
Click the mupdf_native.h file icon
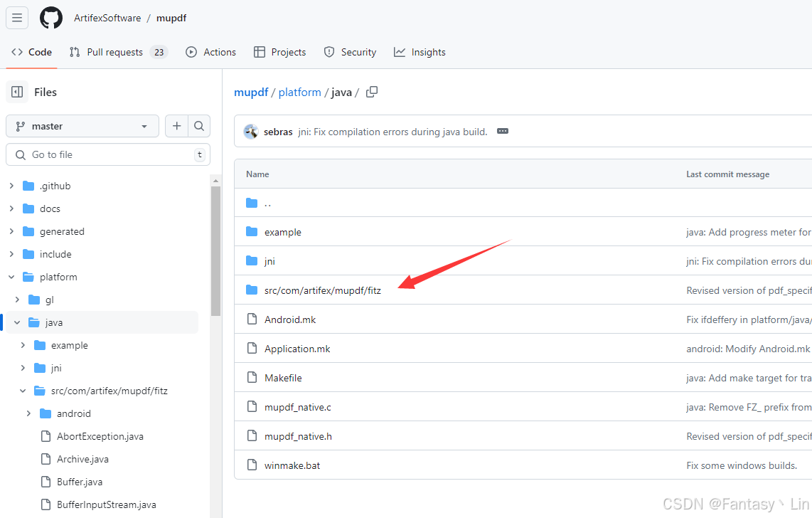click(252, 435)
